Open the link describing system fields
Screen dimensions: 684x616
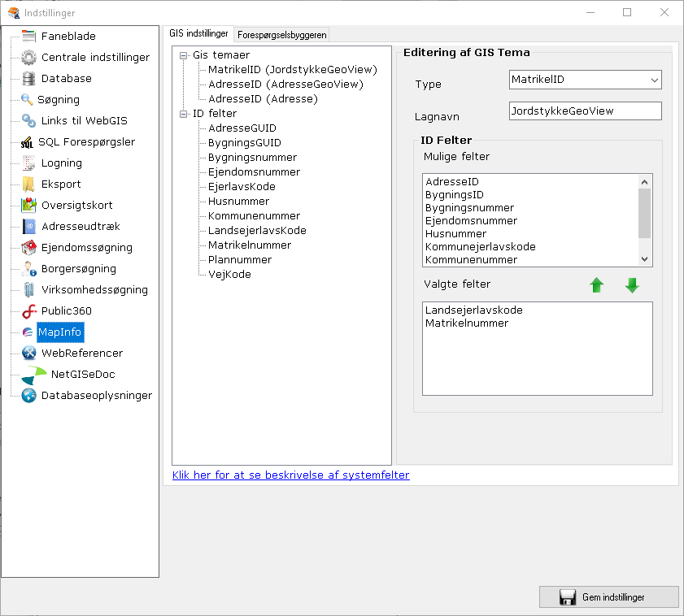(290, 475)
